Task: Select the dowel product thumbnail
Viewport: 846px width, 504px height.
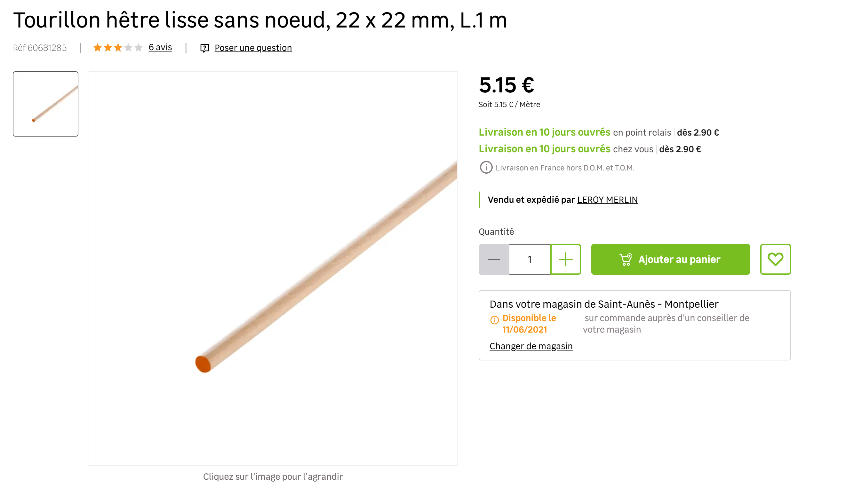Action: 45,104
